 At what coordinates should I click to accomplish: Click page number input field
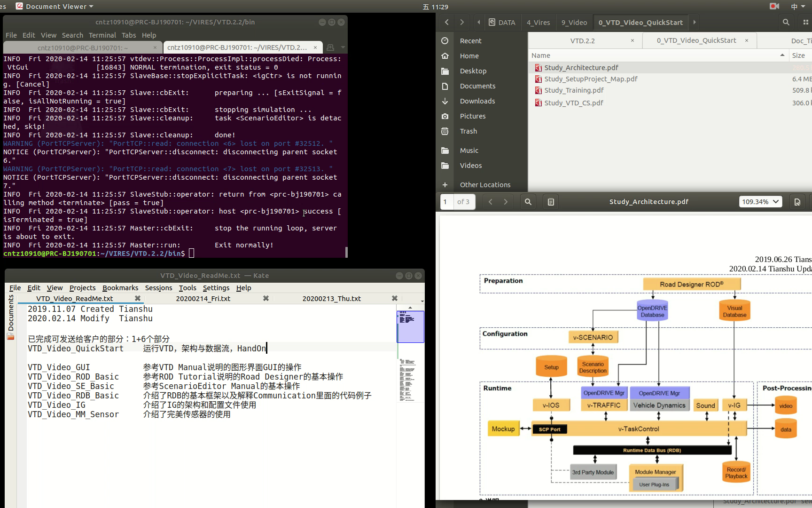coord(446,202)
